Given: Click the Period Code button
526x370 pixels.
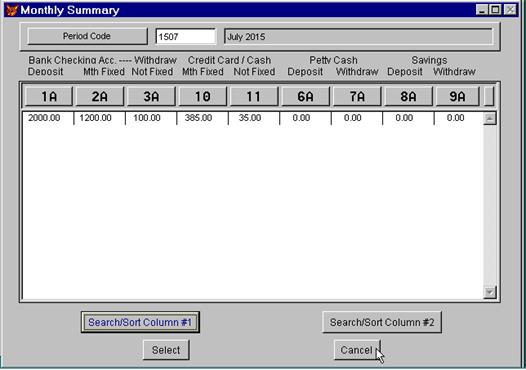Looking at the screenshot, I should (x=87, y=36).
